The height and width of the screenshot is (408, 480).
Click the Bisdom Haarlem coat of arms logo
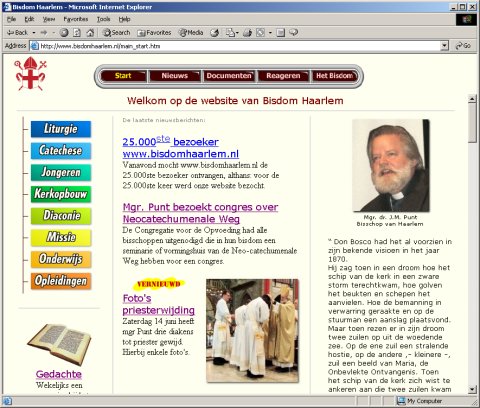30,73
